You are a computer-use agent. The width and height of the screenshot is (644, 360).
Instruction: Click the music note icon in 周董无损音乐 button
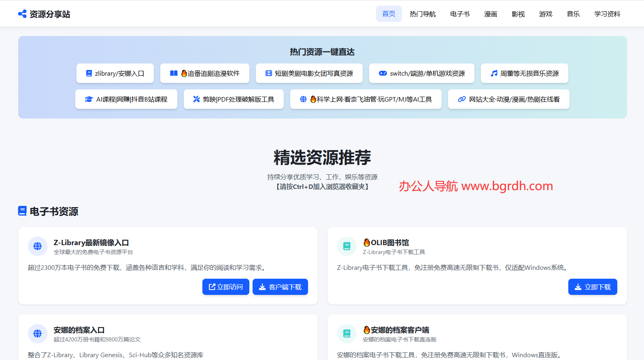tap(494, 74)
